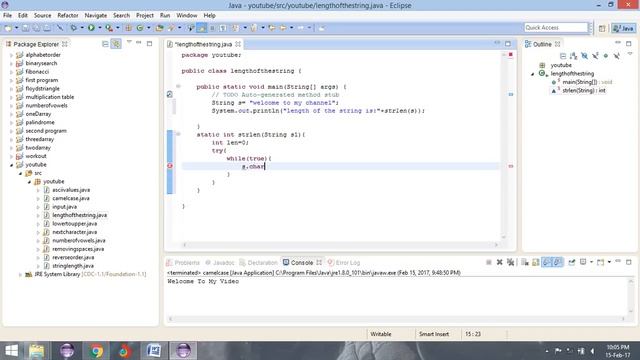Expand the fibonacci project
The image size is (640, 360).
point(11,72)
